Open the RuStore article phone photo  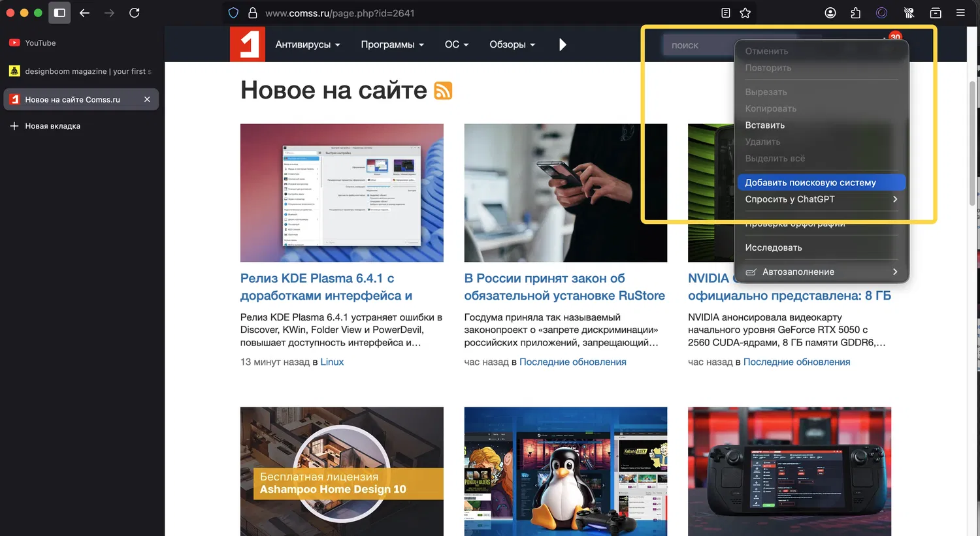point(566,193)
